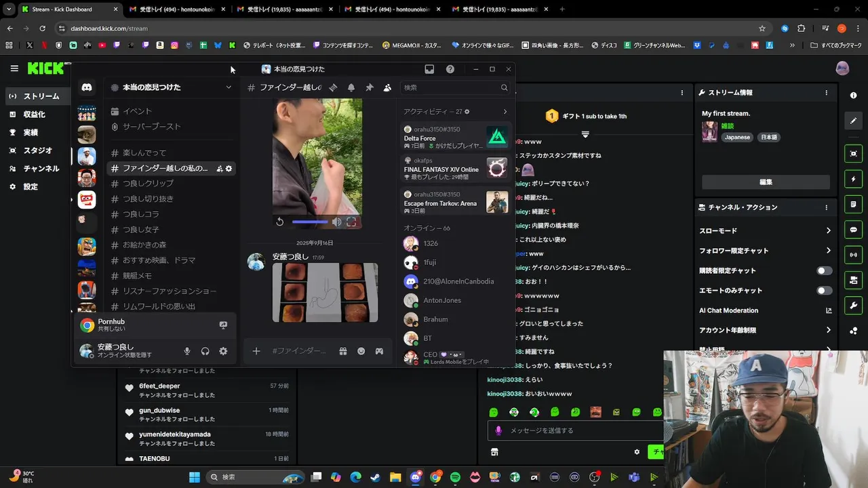Click the shop icon below Kick chat box
Viewport: 868px width, 488px height.
(494, 452)
